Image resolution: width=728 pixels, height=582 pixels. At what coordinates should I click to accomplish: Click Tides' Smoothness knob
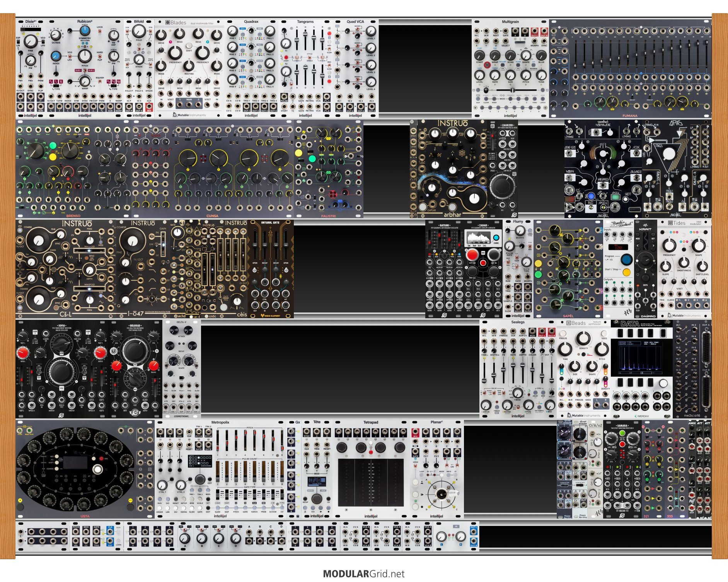click(684, 262)
